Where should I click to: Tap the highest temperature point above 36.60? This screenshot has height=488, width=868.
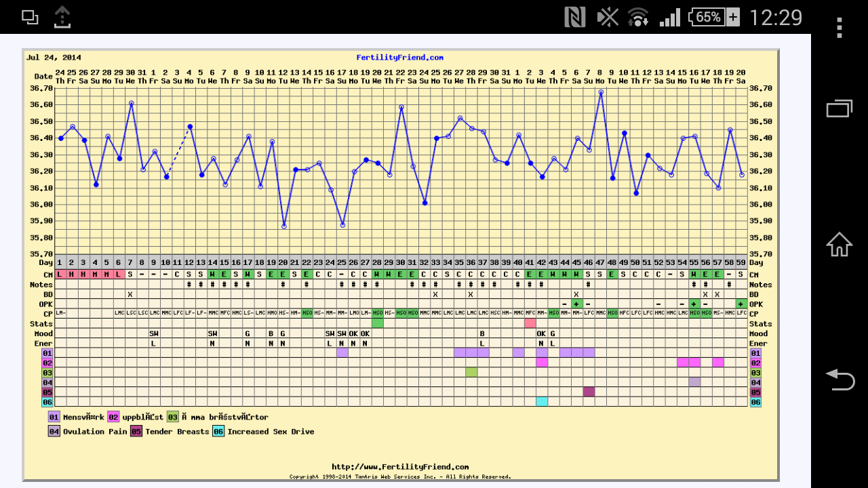pyautogui.click(x=601, y=92)
